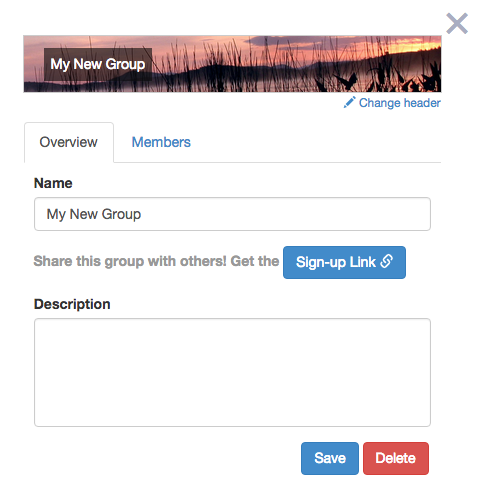The image size is (480, 497).
Task: Select the My New Group text in Name box
Action: tap(94, 214)
